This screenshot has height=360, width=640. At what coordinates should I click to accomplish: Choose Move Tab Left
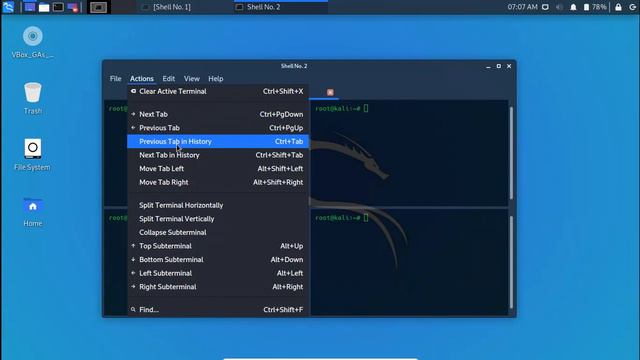(x=218, y=169)
